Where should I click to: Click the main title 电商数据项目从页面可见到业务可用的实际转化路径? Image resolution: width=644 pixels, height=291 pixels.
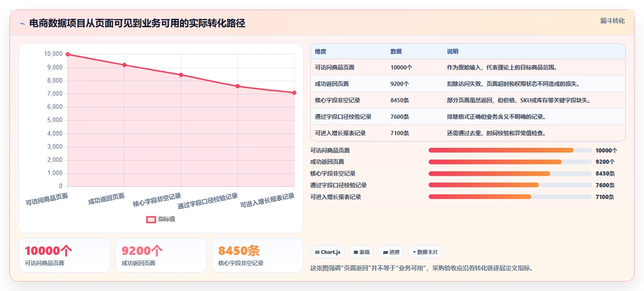pos(137,23)
